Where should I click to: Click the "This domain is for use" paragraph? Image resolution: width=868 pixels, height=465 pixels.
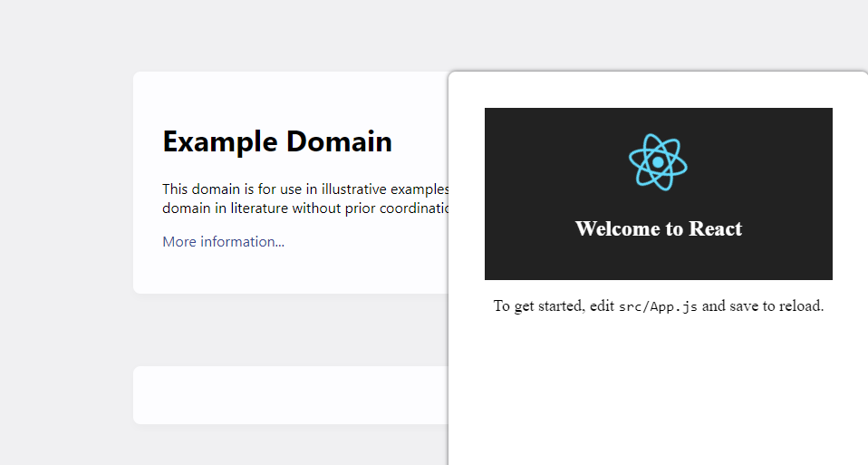coord(305,199)
